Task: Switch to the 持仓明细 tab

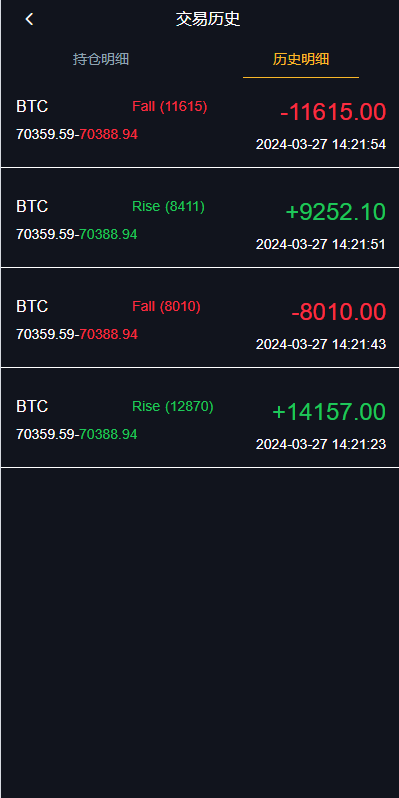Action: [101, 59]
